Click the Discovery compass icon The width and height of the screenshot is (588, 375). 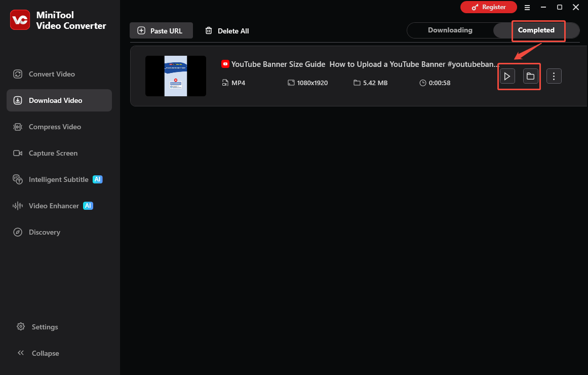[x=18, y=232]
